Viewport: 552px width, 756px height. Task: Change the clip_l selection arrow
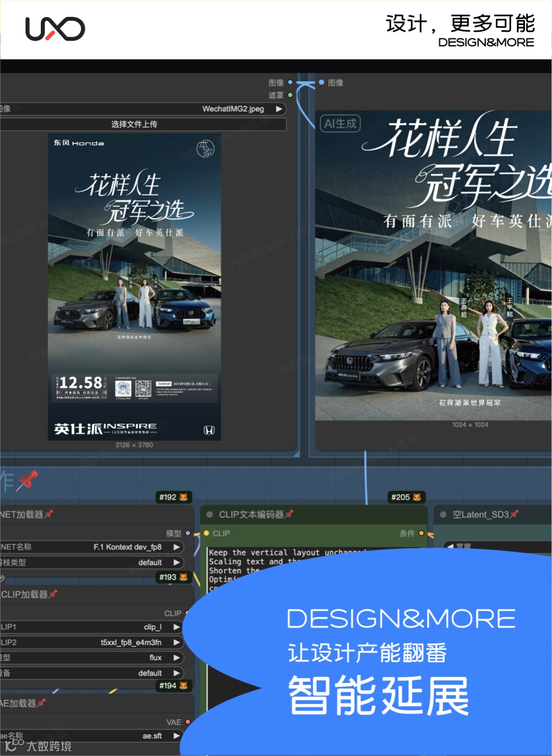tap(177, 627)
